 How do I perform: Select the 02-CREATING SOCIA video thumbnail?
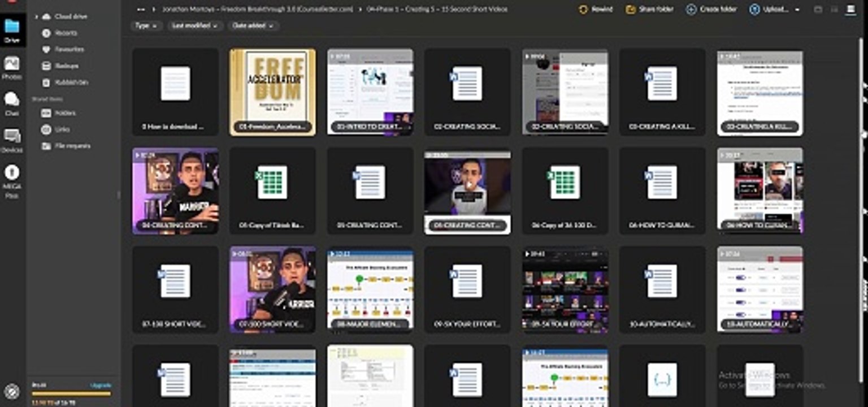565,92
